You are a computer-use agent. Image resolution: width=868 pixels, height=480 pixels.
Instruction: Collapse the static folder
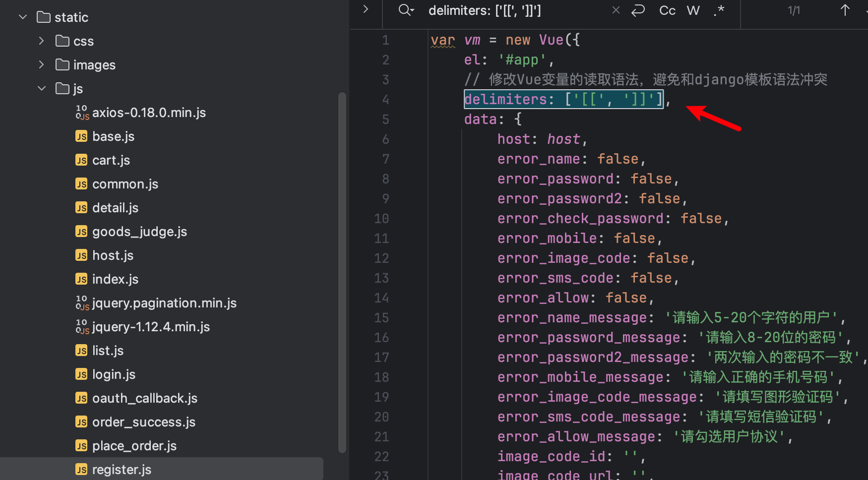23,17
